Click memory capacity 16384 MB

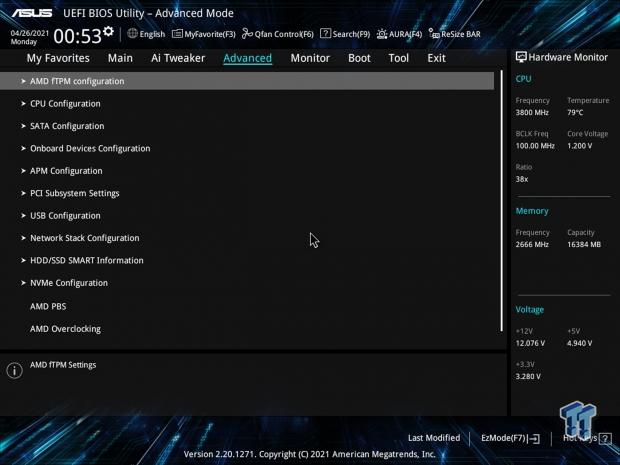click(584, 245)
